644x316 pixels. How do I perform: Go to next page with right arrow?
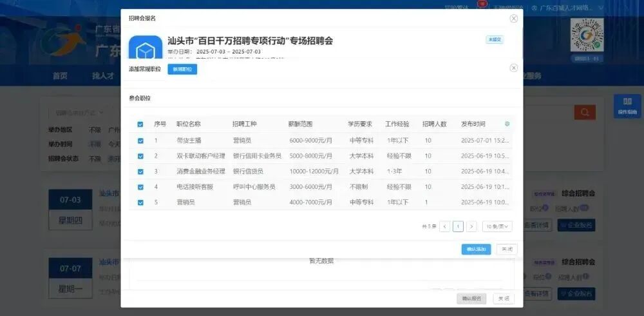(x=472, y=226)
